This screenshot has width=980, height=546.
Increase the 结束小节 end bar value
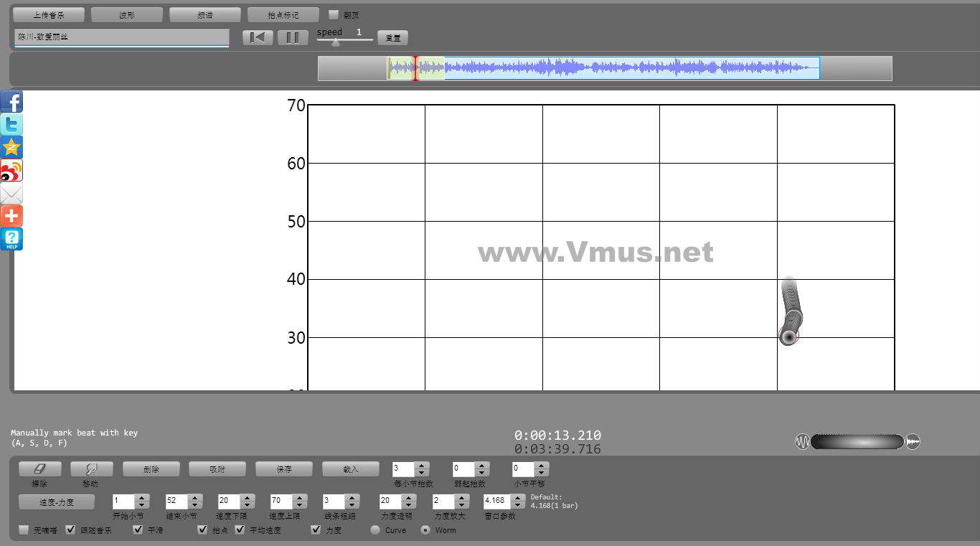pos(195,497)
